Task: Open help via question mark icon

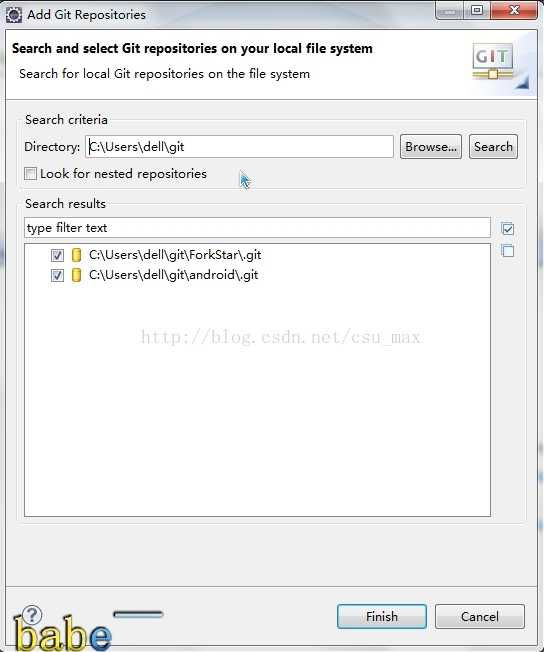Action: coord(32,614)
